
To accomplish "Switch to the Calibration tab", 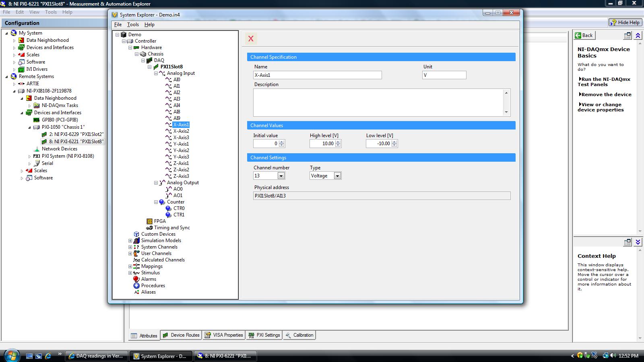I will click(299, 335).
